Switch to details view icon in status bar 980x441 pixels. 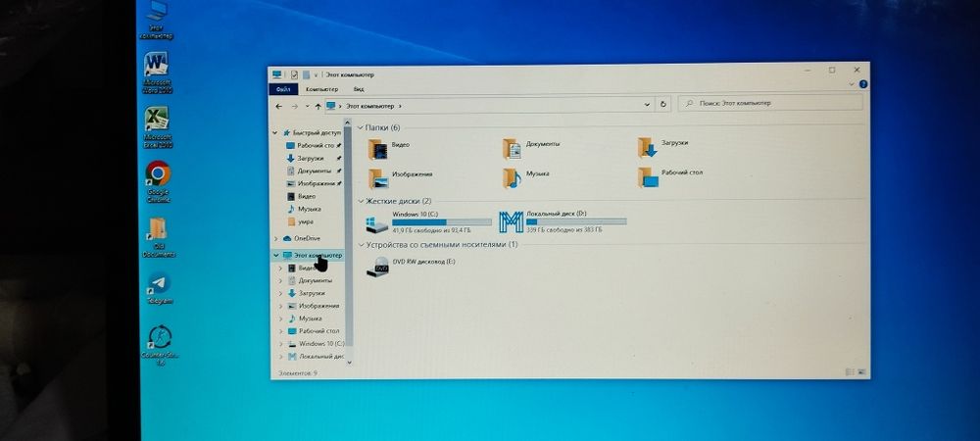point(850,371)
